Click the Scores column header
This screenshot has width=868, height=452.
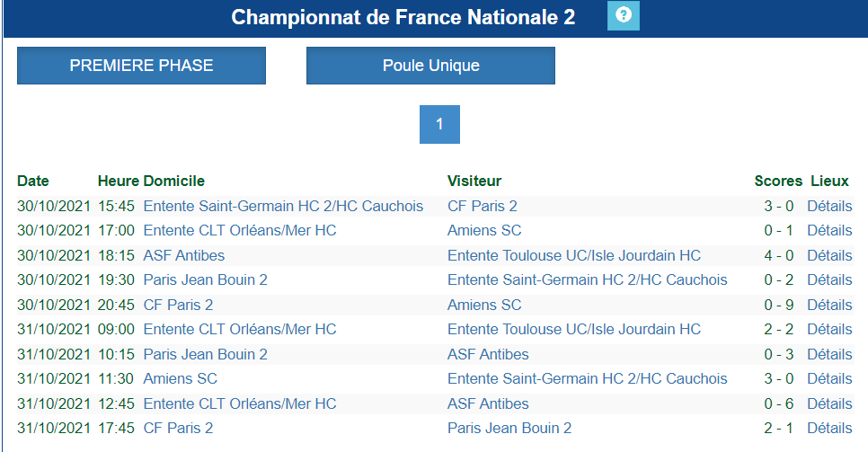pyautogui.click(x=778, y=182)
